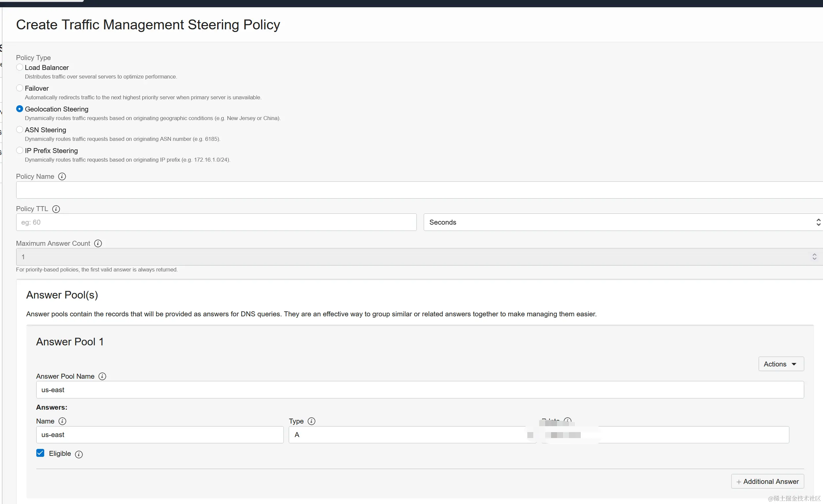
Task: Select the Load Balancer policy type
Action: 20,67
